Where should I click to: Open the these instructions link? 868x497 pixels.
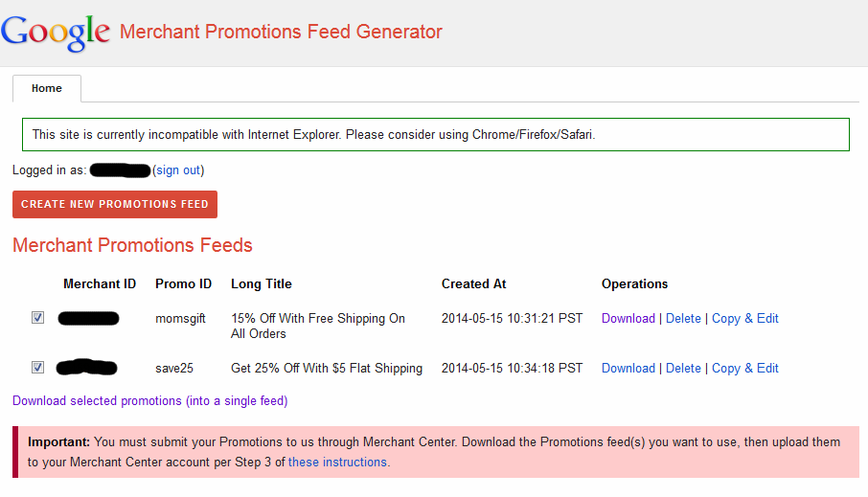coord(337,463)
